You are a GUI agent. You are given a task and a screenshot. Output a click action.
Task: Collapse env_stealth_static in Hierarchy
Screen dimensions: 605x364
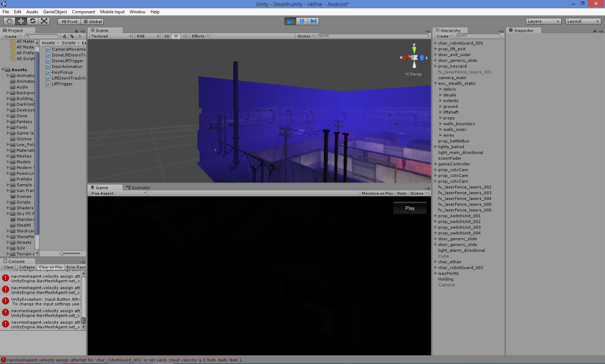[x=436, y=83]
